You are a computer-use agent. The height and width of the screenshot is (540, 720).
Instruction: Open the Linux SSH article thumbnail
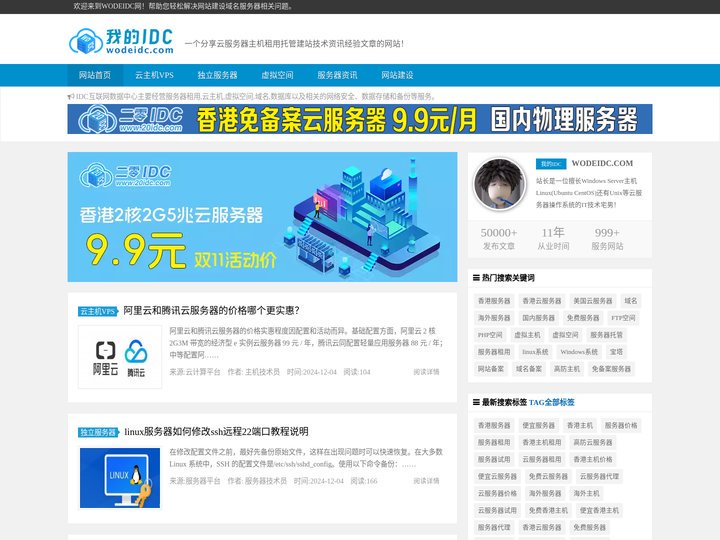(x=120, y=478)
